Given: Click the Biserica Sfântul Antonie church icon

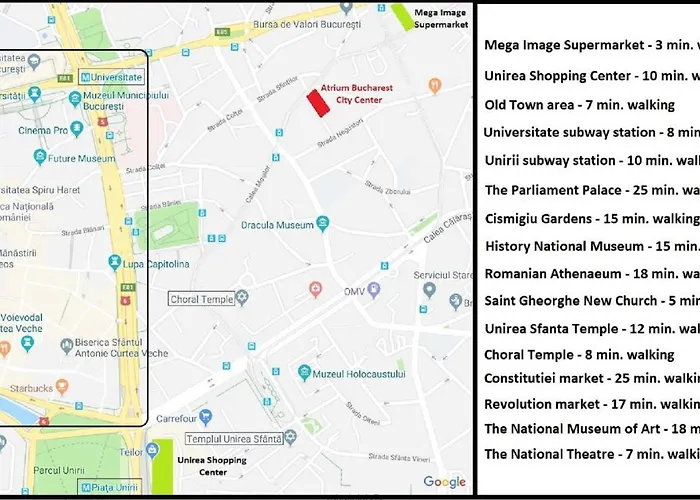Looking at the screenshot, I should coord(67,344).
